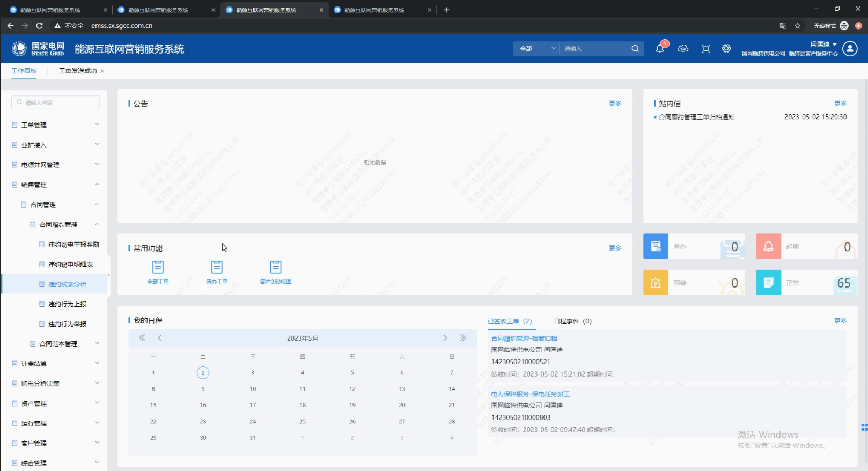Open 全部工单 shortcut icon

point(158,267)
